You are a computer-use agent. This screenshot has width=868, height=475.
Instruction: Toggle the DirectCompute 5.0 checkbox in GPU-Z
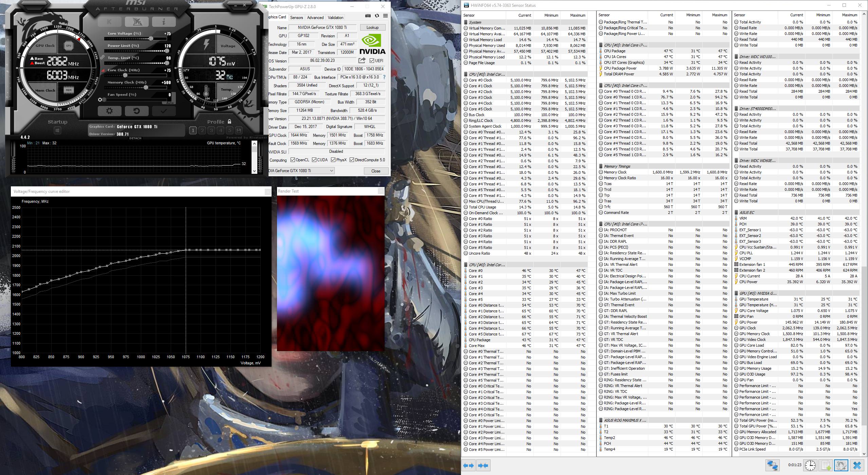pos(352,160)
